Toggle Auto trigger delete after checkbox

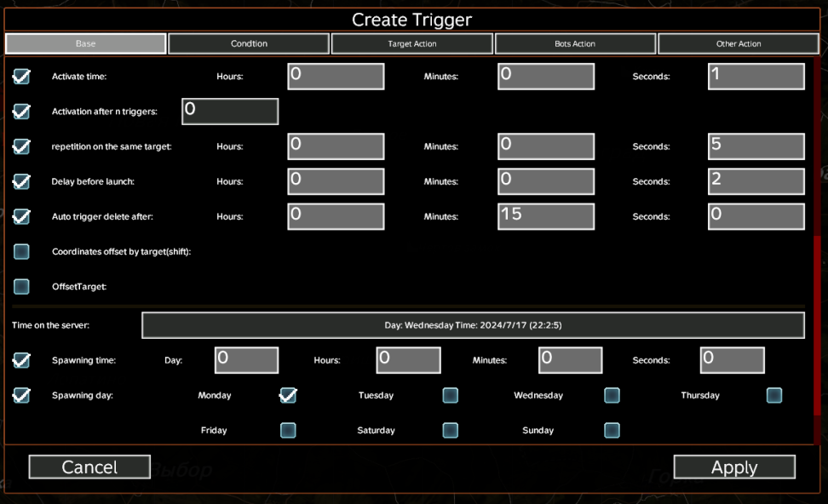pyautogui.click(x=21, y=216)
